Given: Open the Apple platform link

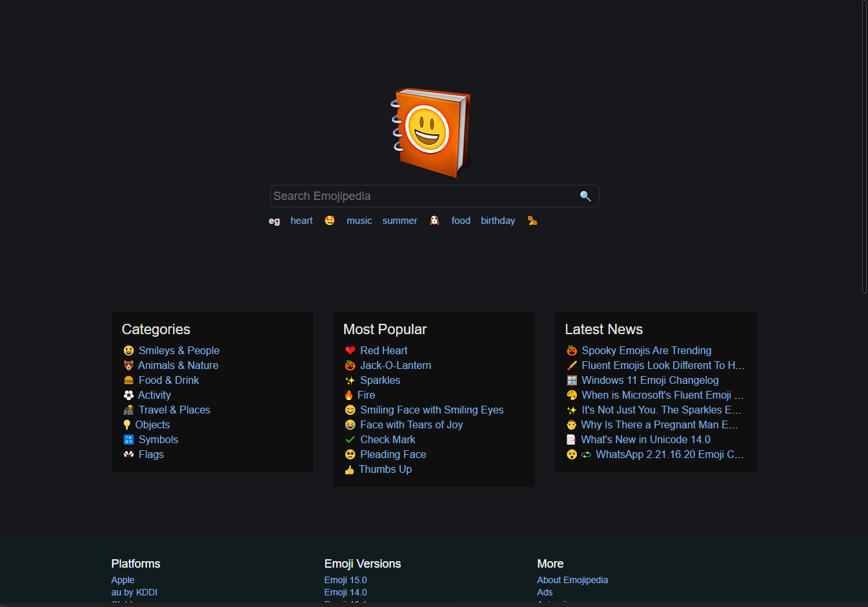Looking at the screenshot, I should [x=123, y=580].
